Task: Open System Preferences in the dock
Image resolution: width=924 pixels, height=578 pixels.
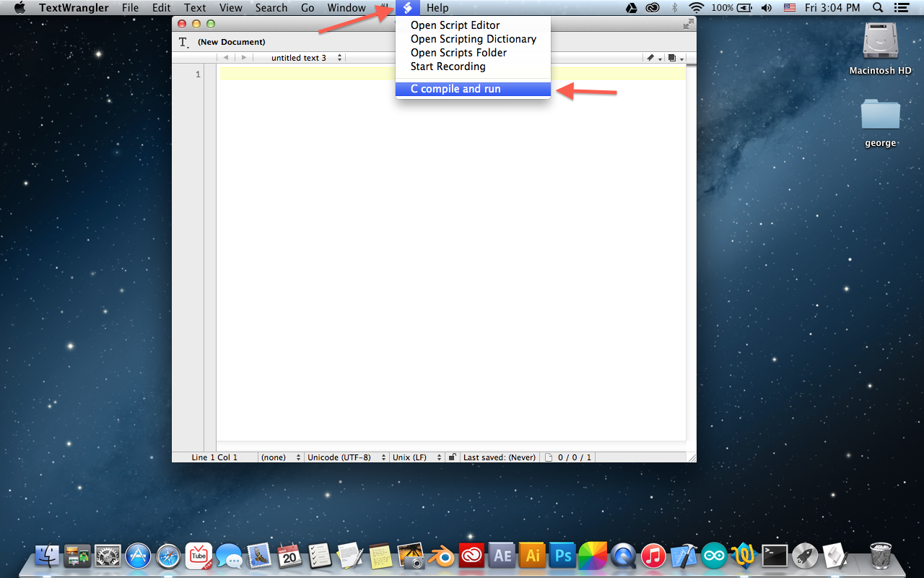Action: pyautogui.click(x=108, y=556)
